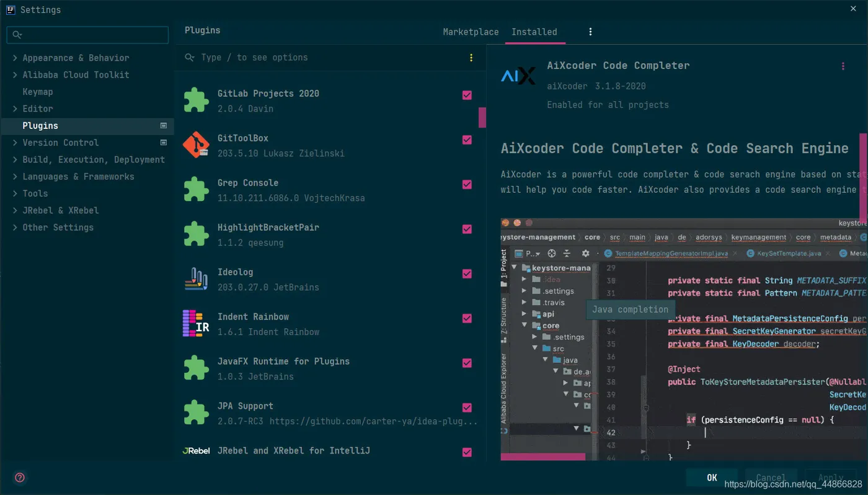Expand the Version Control arrow
The height and width of the screenshot is (495, 868).
pos(15,143)
